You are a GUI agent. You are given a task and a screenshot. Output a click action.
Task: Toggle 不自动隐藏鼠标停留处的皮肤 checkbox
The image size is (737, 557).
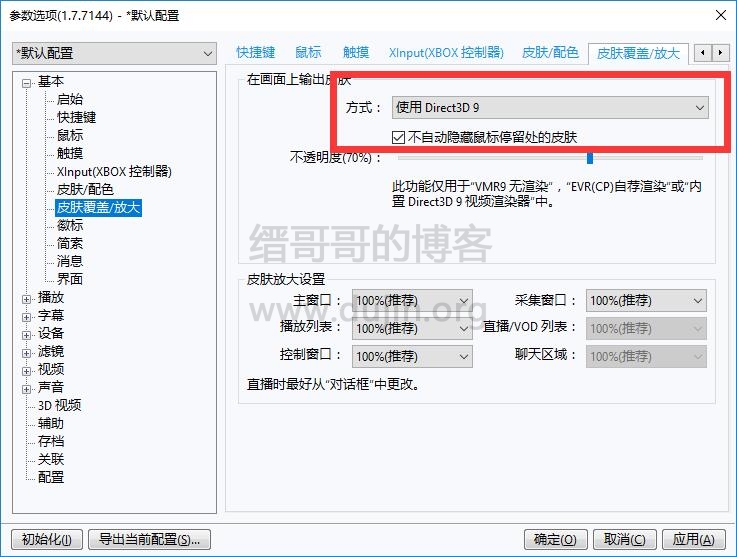pos(485,137)
